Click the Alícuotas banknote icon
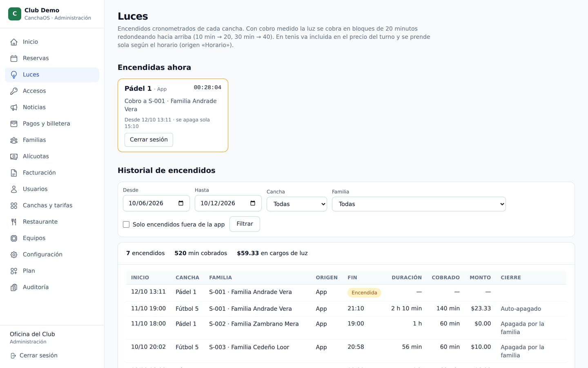This screenshot has width=588, height=368. click(14, 156)
